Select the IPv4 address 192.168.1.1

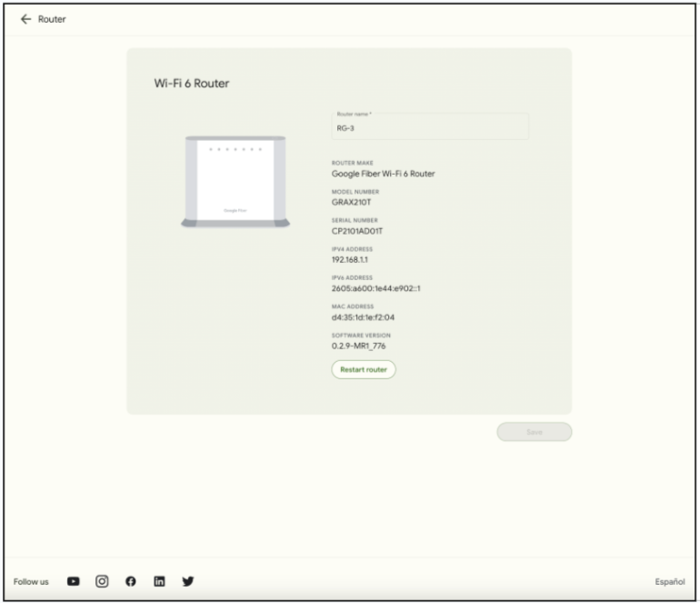350,259
